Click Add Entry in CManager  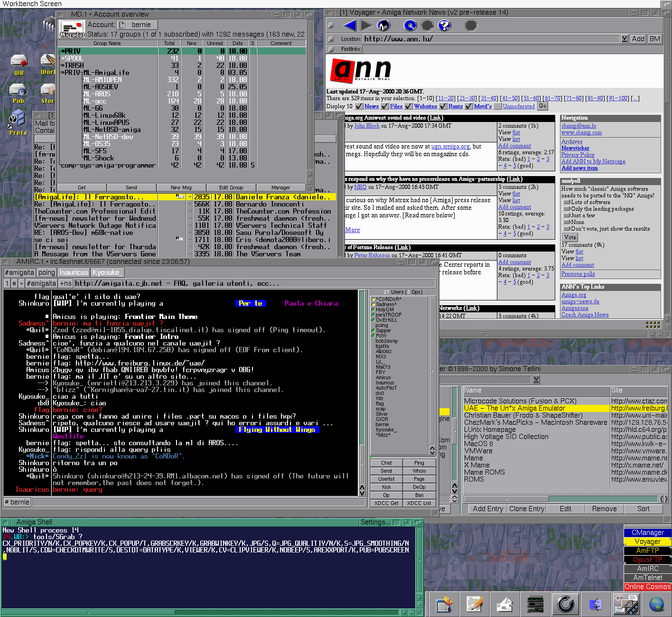(488, 509)
